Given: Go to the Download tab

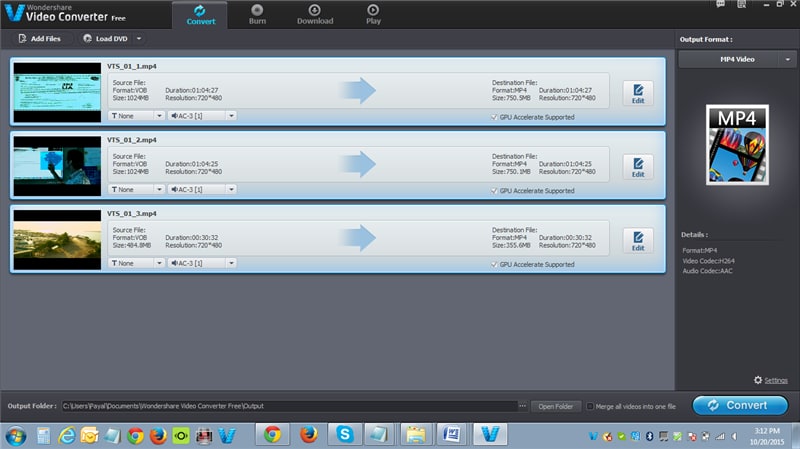Looking at the screenshot, I should click(315, 15).
